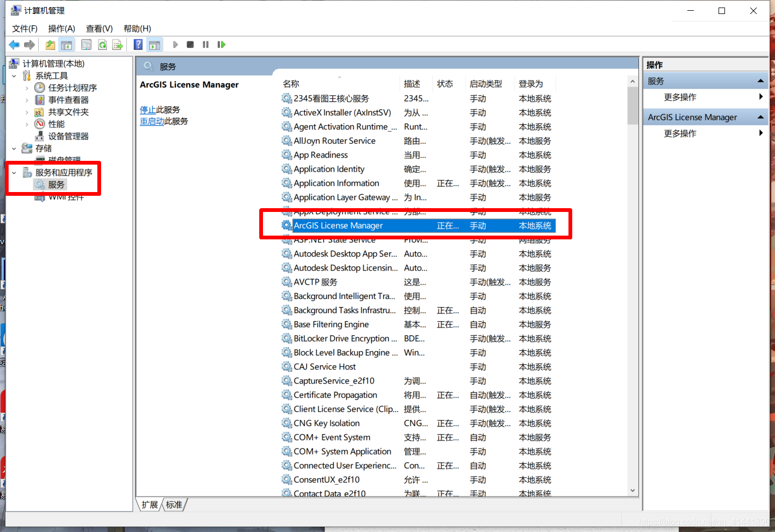This screenshot has width=775, height=532.
Task: Click the Back arrow in the toolbar
Action: [14, 45]
